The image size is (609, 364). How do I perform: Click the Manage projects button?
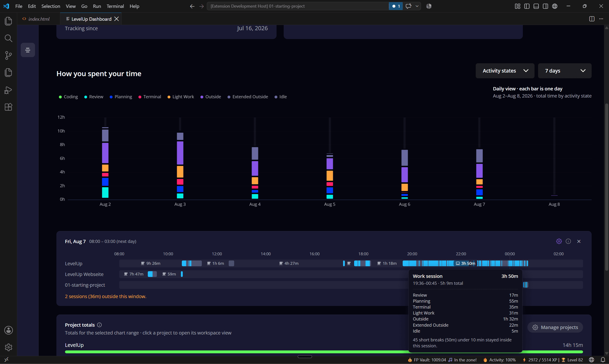coord(555,327)
